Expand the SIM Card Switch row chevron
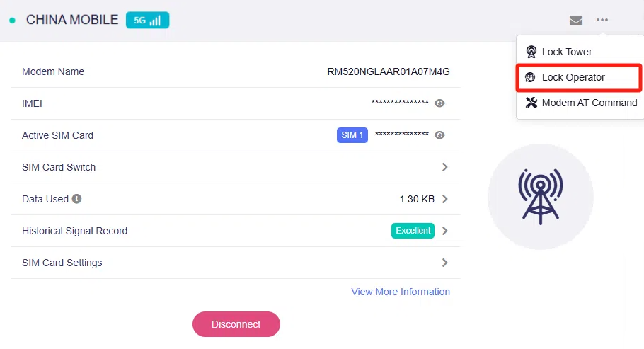The image size is (644, 349). coord(445,167)
